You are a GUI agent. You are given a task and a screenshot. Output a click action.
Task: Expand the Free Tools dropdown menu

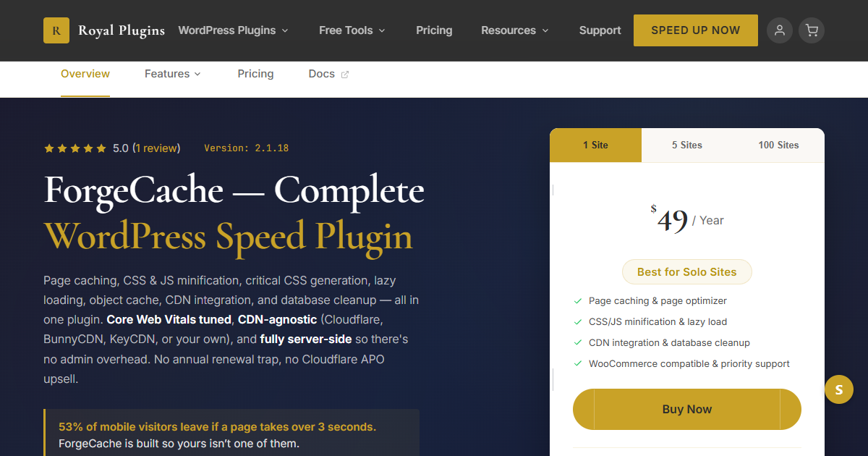coord(352,30)
